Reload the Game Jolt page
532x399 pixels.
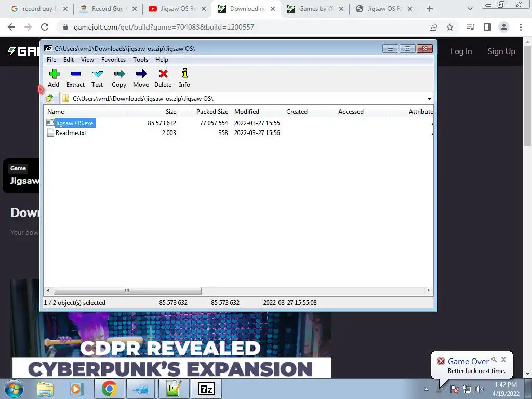45,27
